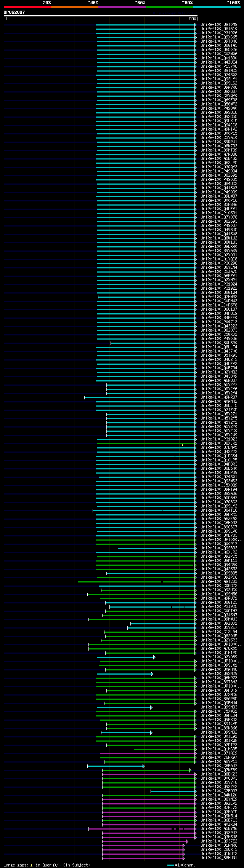The width and height of the screenshot is (244, 868).
Task: Select hit UniRef100_Q9T0M9
Action: [219, 25]
